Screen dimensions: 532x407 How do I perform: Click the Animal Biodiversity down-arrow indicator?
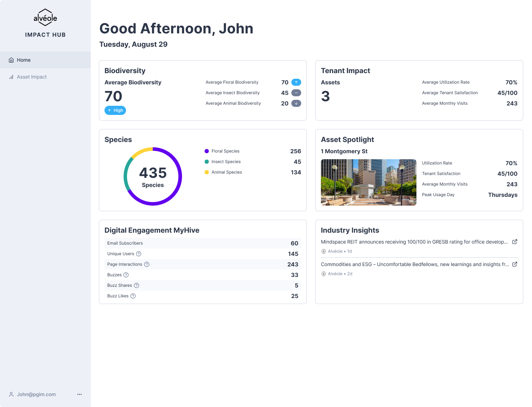(296, 103)
